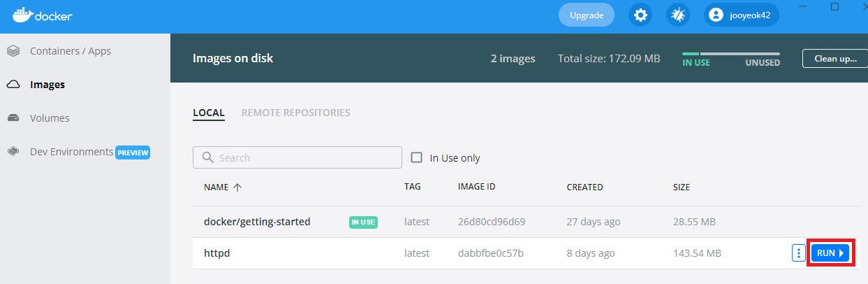Click the '27 days ago' created value

coord(593,222)
